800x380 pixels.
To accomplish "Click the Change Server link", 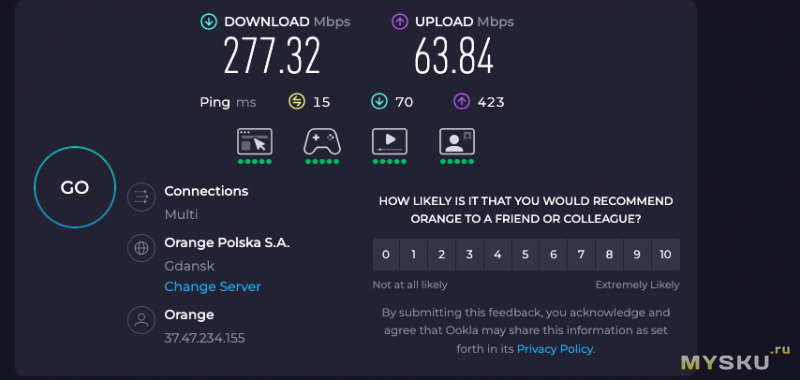I will (x=212, y=287).
